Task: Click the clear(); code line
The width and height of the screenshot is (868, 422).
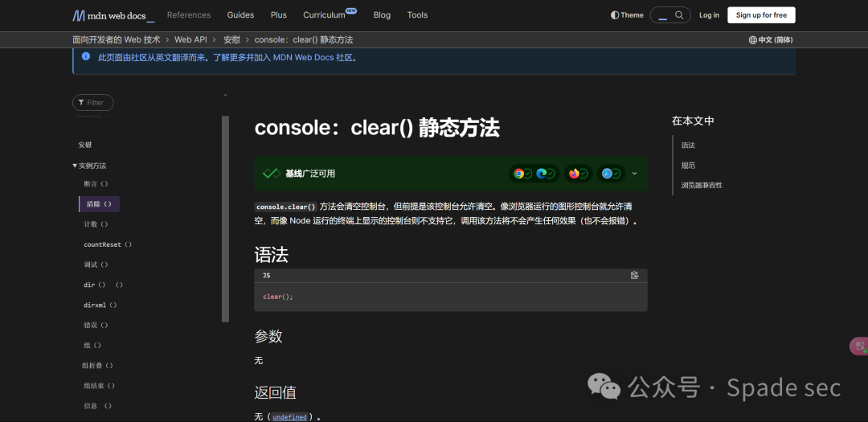Action: coord(278,297)
